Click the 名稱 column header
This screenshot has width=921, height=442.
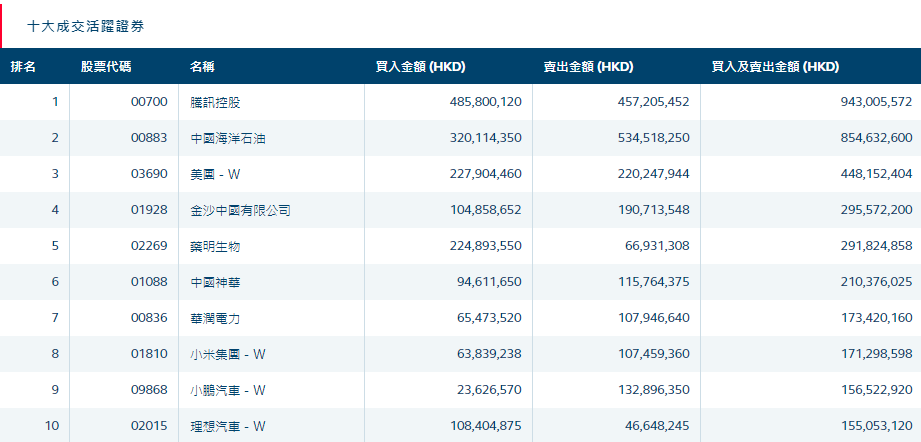point(202,67)
